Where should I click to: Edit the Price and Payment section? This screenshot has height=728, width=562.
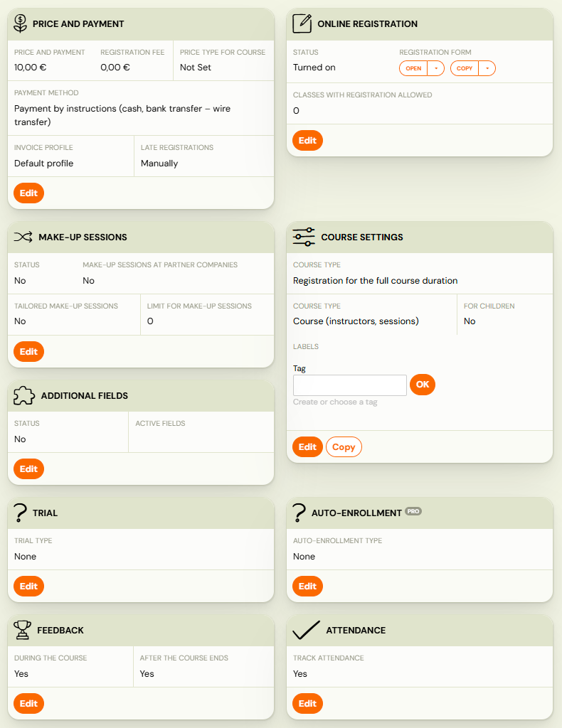(x=28, y=193)
